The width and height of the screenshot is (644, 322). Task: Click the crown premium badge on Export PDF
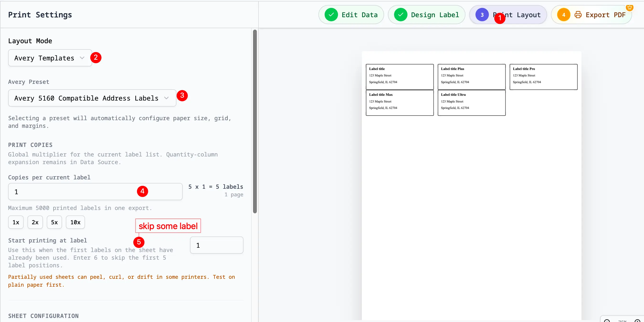point(629,8)
